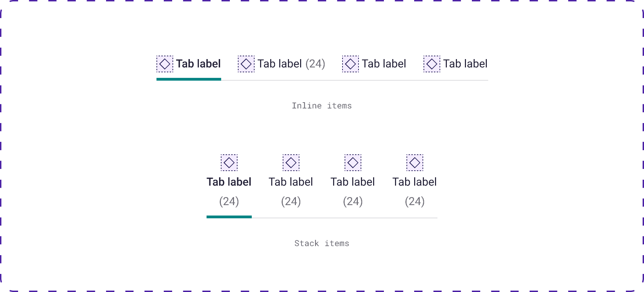
Task: Activate the bold stacked 'Tab label' tab
Action: 229,181
